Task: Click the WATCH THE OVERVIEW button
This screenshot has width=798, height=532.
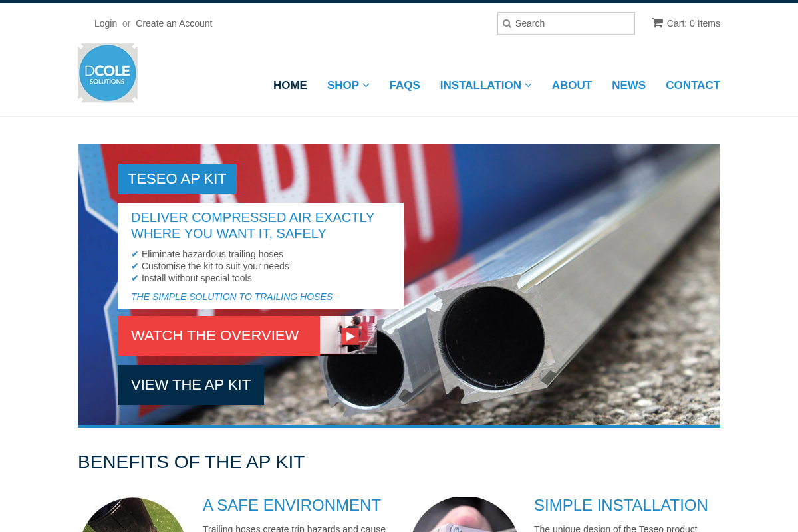Action: coord(215,336)
